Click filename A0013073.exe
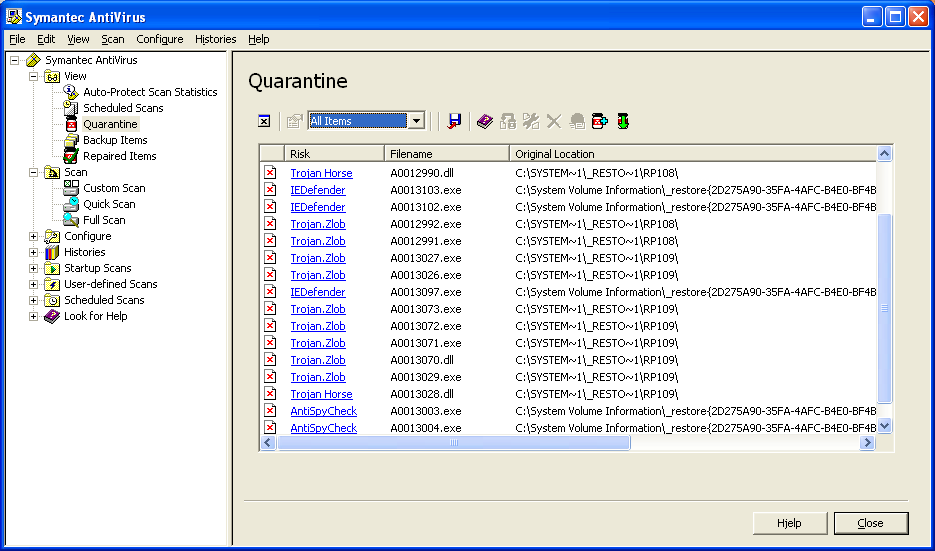This screenshot has width=935, height=551. pos(426,309)
